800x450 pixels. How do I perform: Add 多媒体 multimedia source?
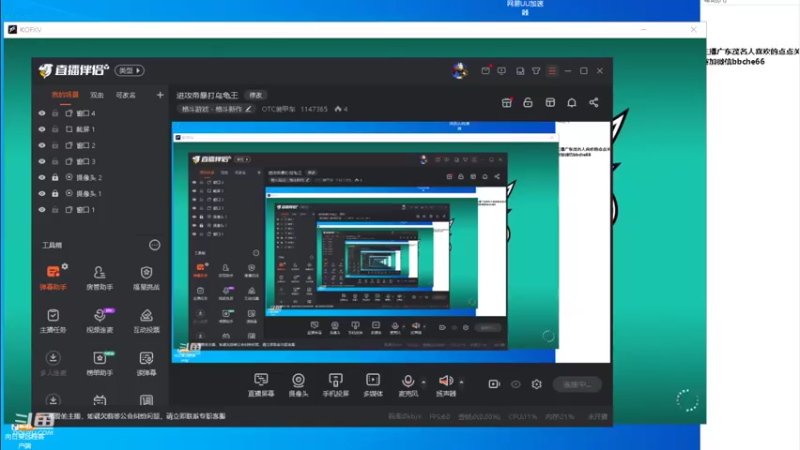pyautogui.click(x=373, y=385)
